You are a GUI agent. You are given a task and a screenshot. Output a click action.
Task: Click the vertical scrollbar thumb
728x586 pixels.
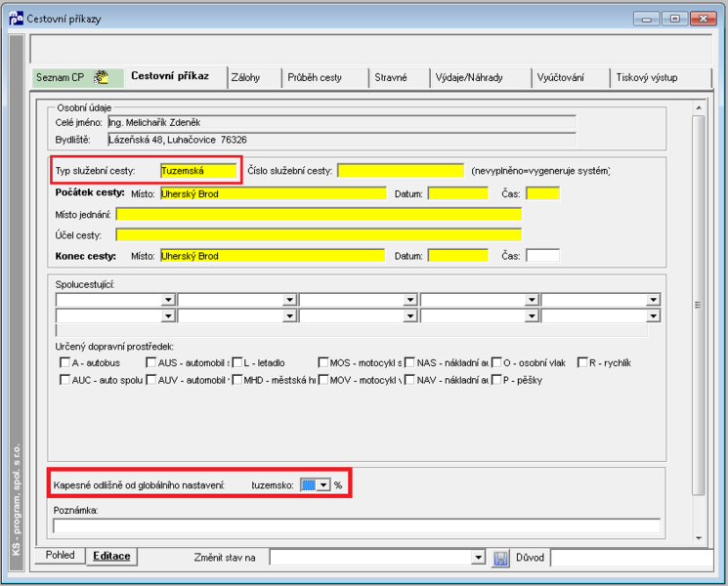pyautogui.click(x=698, y=306)
